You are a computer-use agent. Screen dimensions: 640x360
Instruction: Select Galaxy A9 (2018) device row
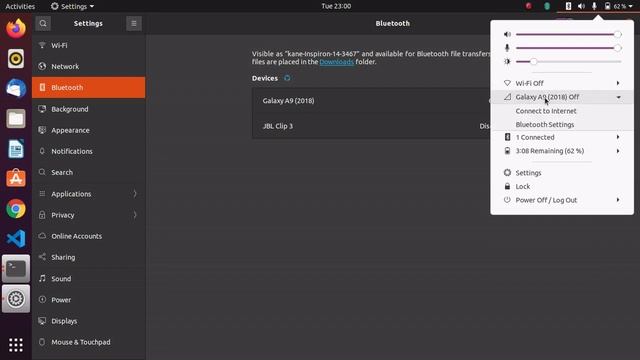click(x=371, y=100)
